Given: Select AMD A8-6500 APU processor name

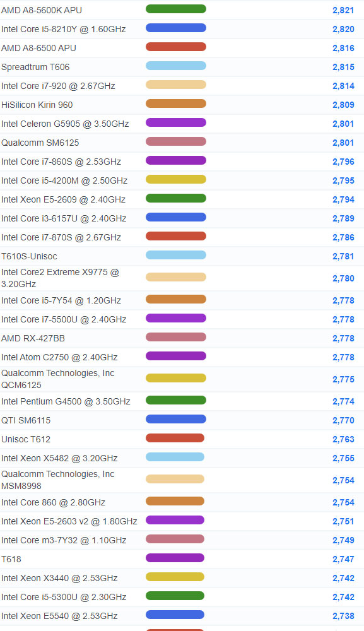Looking at the screenshot, I should click(x=38, y=48).
